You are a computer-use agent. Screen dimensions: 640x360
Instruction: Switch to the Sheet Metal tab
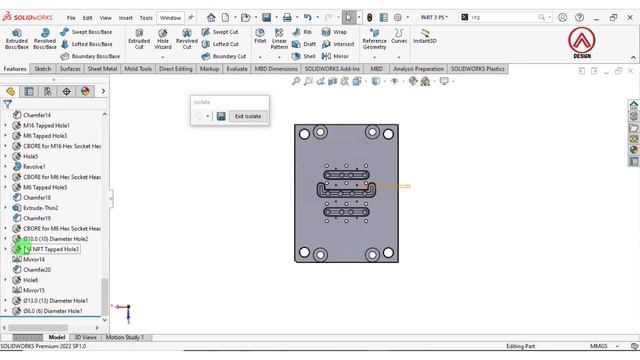pos(102,69)
